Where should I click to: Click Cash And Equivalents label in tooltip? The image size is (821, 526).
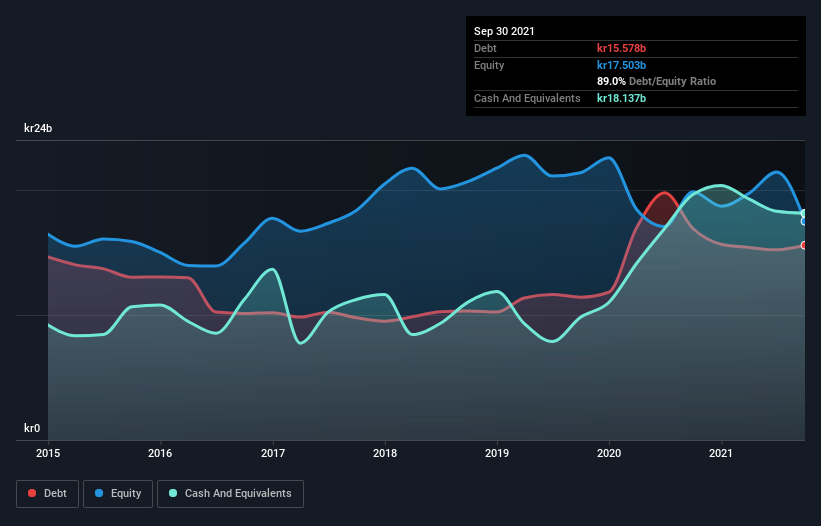tap(527, 98)
